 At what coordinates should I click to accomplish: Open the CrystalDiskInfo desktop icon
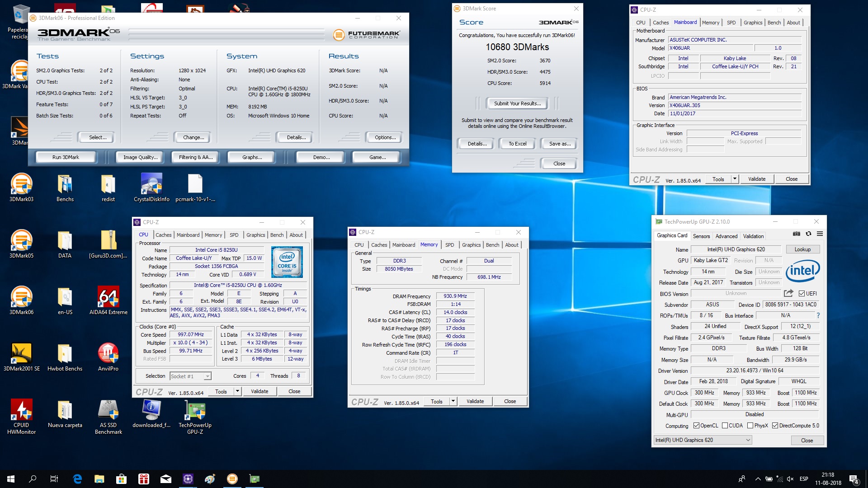coord(151,188)
